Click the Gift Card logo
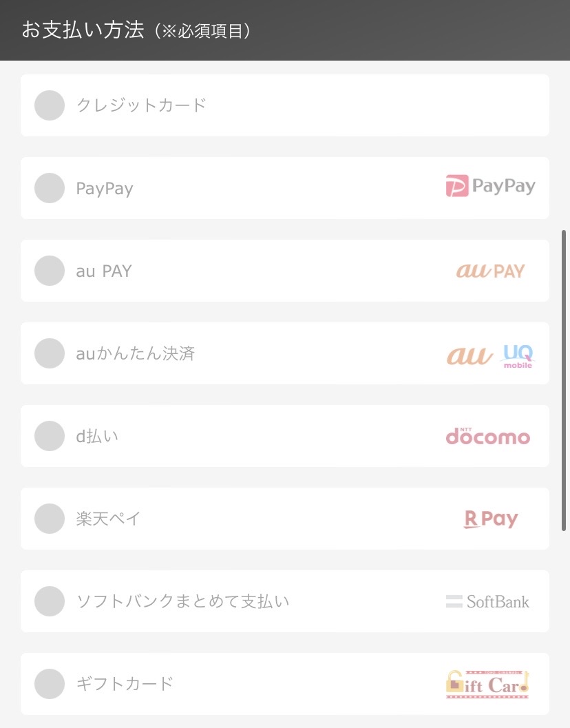Screen dimensions: 570x728 click(x=487, y=685)
